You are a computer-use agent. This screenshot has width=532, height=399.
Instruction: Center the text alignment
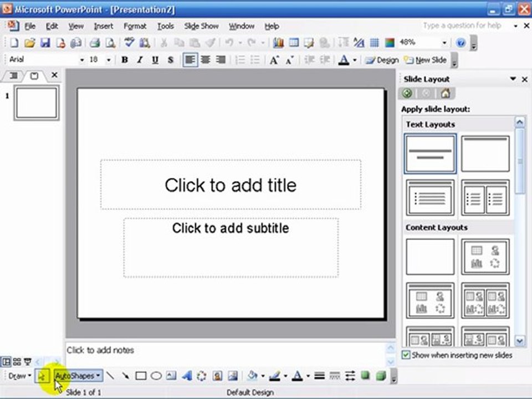click(206, 60)
